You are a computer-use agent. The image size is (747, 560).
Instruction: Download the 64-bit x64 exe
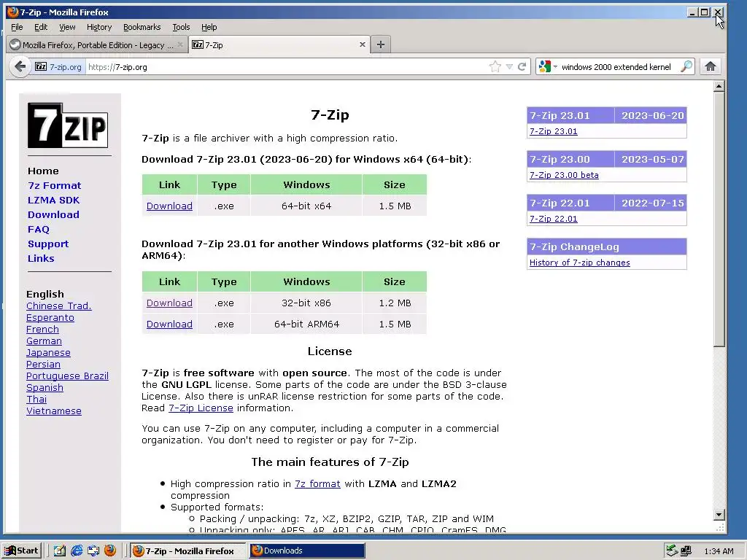pyautogui.click(x=169, y=206)
